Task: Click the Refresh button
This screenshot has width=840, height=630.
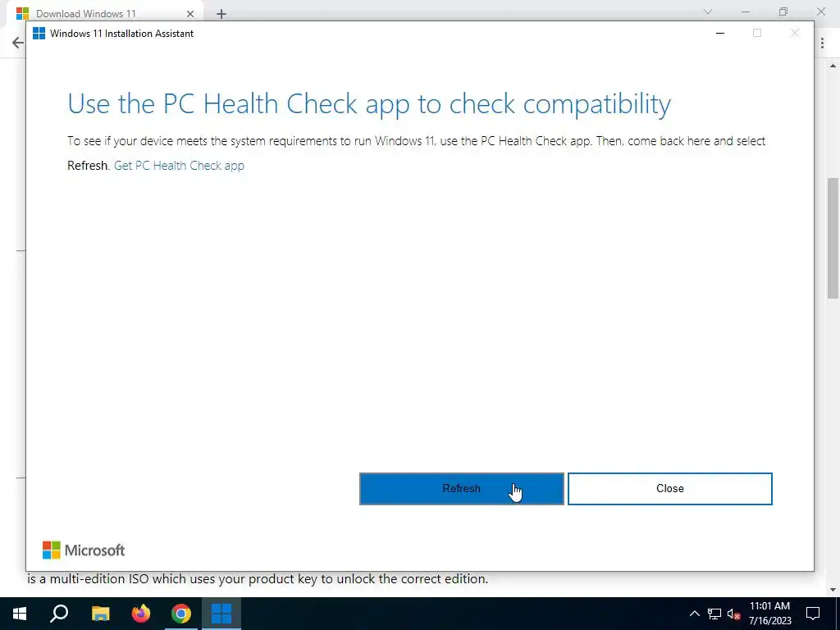Action: 461,489
